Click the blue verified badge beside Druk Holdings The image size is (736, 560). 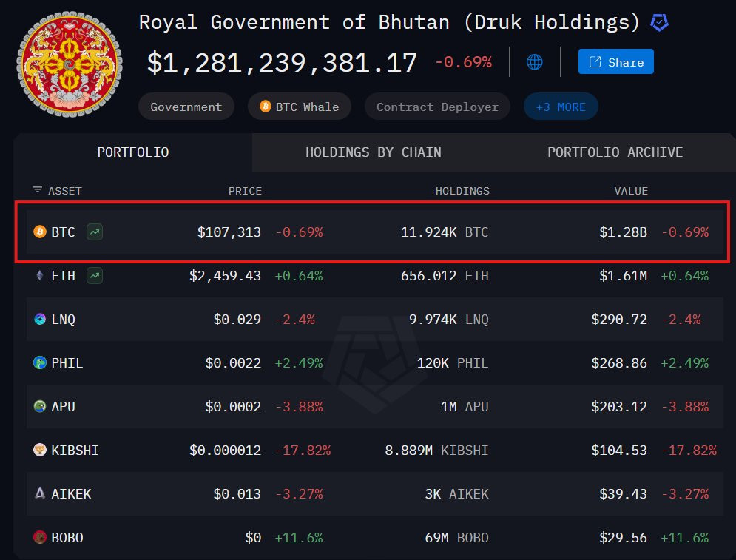pyautogui.click(x=659, y=22)
